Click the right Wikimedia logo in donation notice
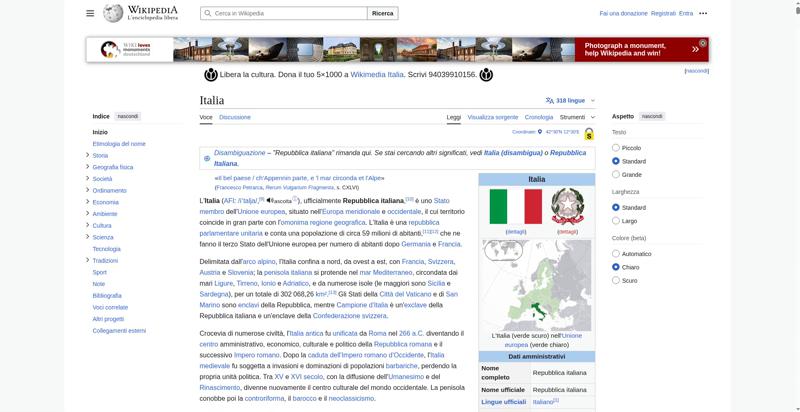 [x=486, y=75]
